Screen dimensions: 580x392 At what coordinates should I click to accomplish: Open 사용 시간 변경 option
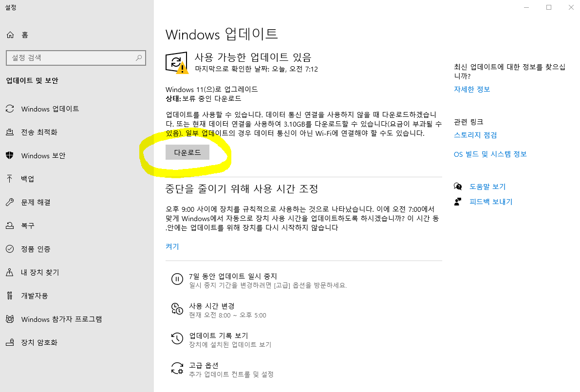click(x=211, y=306)
